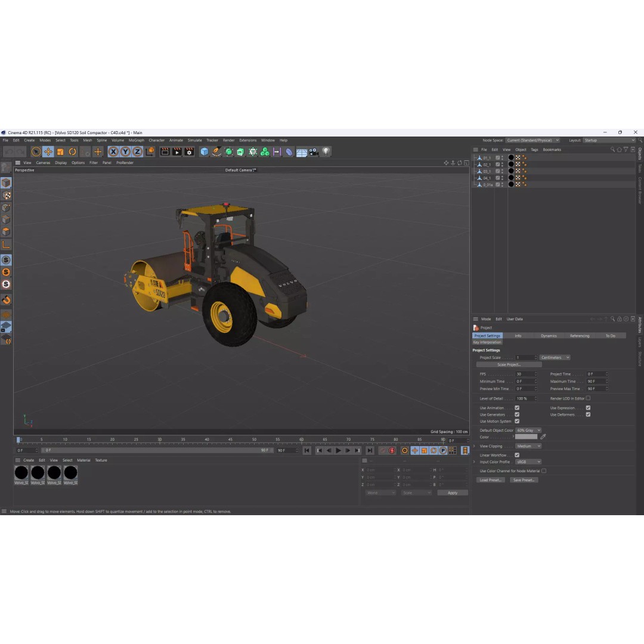This screenshot has width=644, height=644.
Task: Open Edit Render Settings gear clapperboard
Action: tap(189, 152)
